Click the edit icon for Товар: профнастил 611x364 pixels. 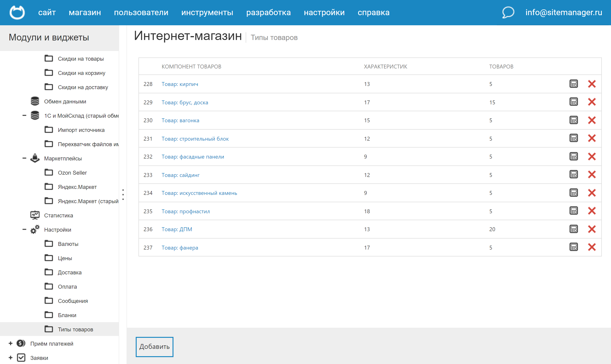574,211
